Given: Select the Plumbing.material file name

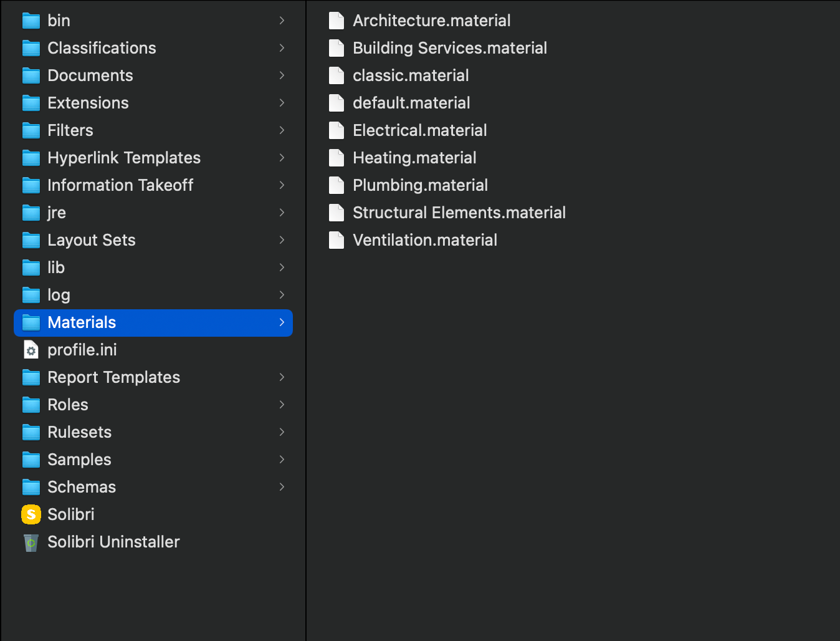Looking at the screenshot, I should (420, 185).
